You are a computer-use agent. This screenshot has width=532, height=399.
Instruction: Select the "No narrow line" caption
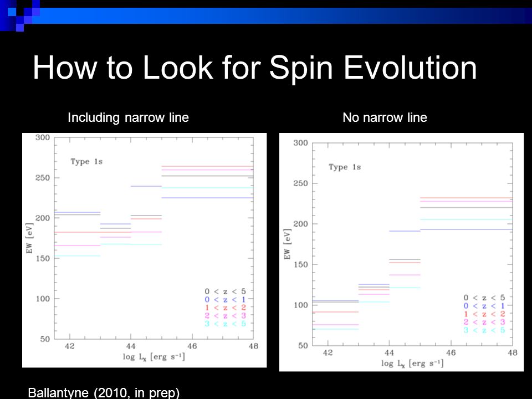[385, 117]
